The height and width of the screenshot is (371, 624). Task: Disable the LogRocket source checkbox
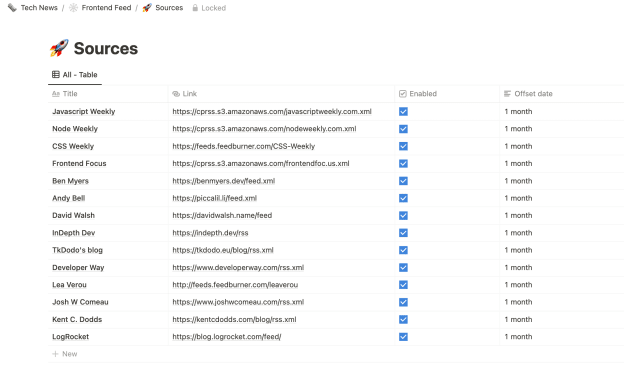[403, 337]
